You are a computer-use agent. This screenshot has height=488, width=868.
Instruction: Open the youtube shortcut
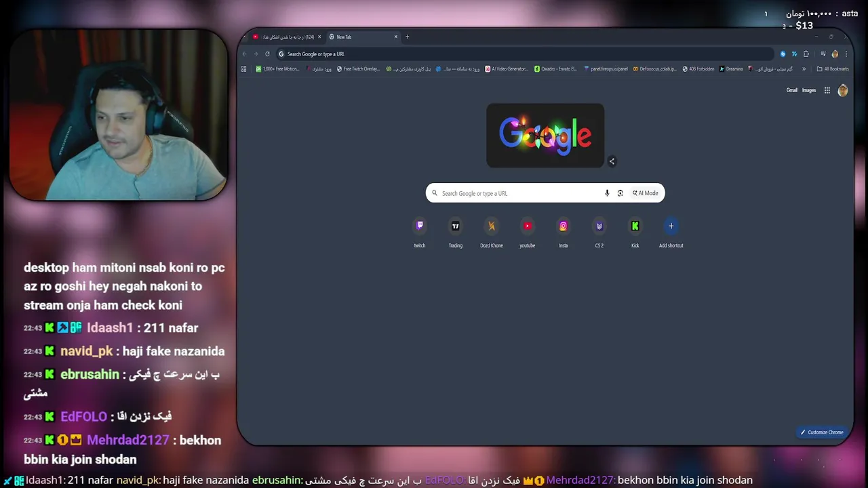(528, 232)
